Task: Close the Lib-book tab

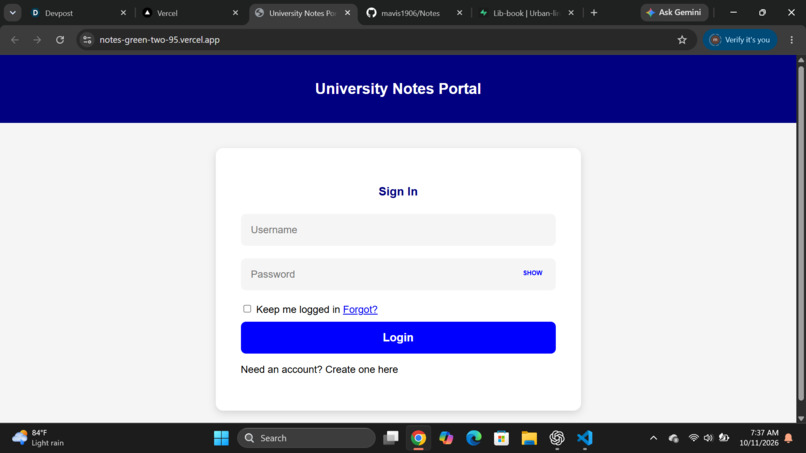Action: (x=571, y=13)
